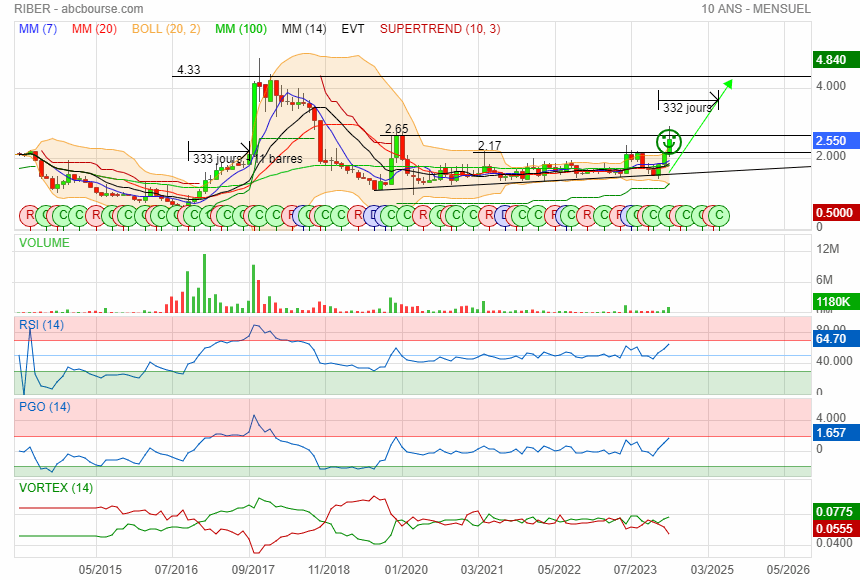Click the 2.65 resistance level label

pyautogui.click(x=397, y=129)
